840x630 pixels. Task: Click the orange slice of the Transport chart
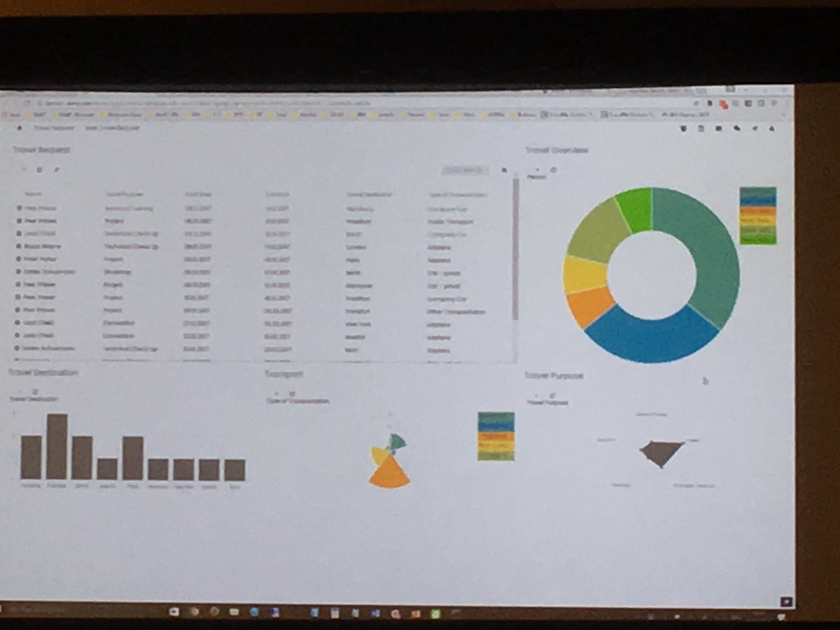coord(389,474)
